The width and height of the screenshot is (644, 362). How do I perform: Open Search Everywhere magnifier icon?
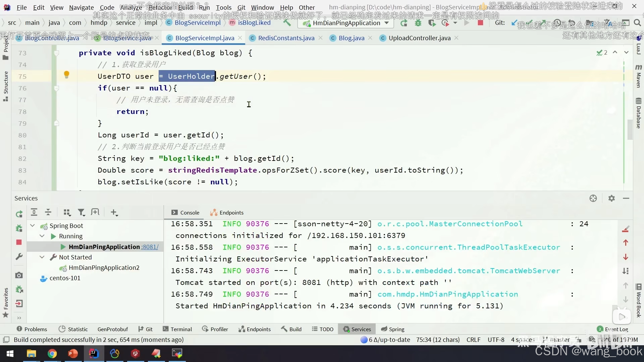coord(637,23)
